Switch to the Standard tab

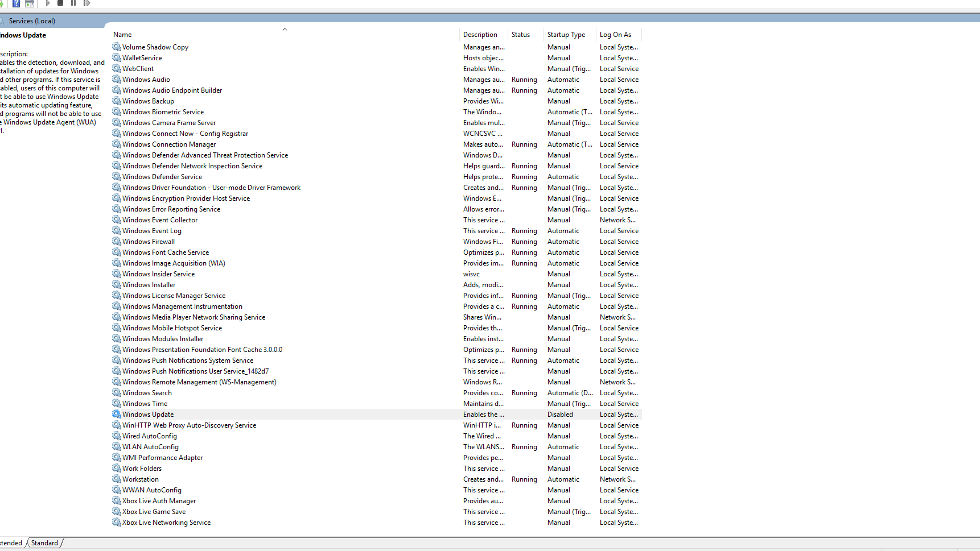[44, 543]
